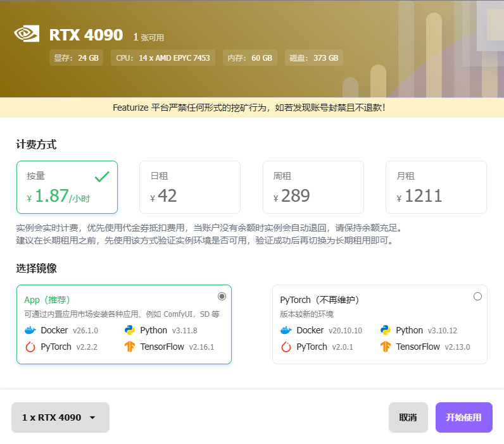Click the 磁盘: 373 GB tag

coord(314,58)
